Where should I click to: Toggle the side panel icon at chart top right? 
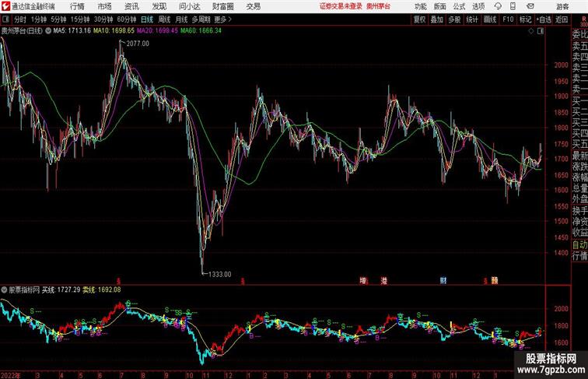click(541, 32)
